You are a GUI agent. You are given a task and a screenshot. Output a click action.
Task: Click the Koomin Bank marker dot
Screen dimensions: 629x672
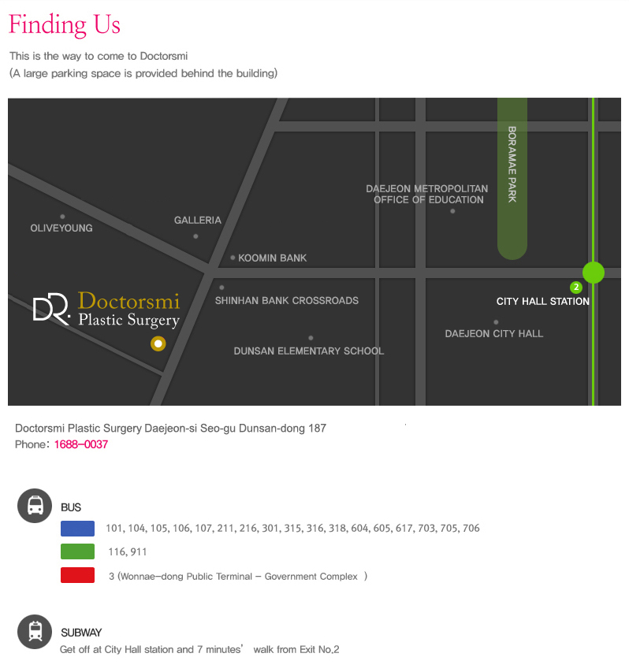233,258
